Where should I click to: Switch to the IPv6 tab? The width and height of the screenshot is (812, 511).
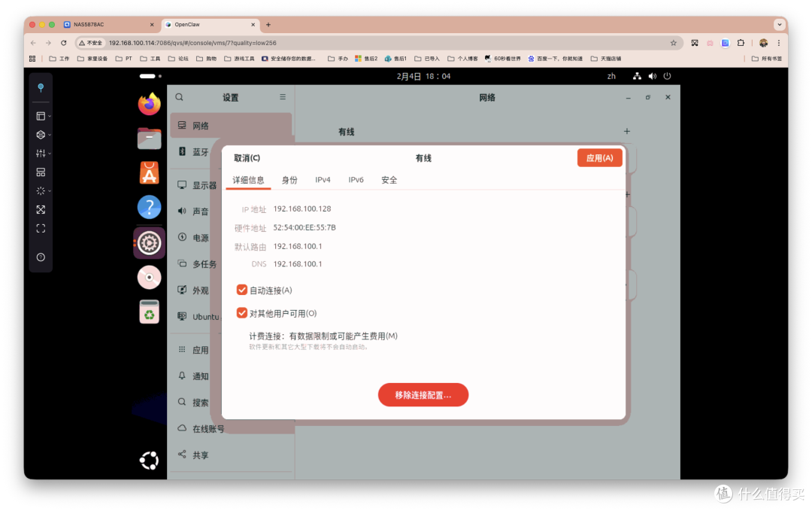[356, 180]
